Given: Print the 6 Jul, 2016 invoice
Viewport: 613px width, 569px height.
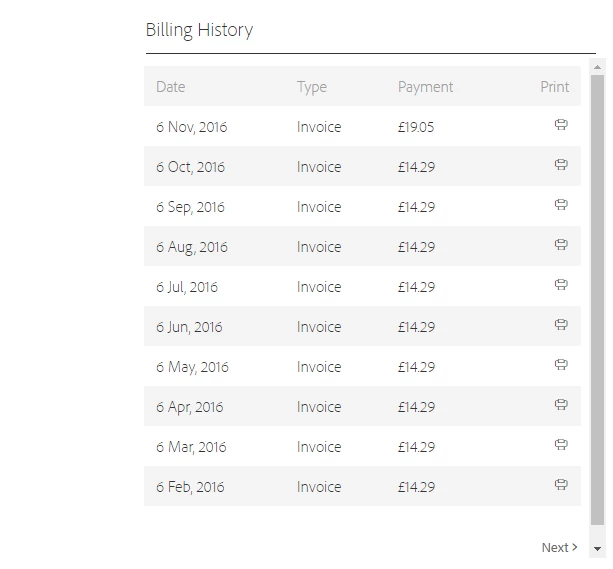Looking at the screenshot, I should click(x=561, y=285).
